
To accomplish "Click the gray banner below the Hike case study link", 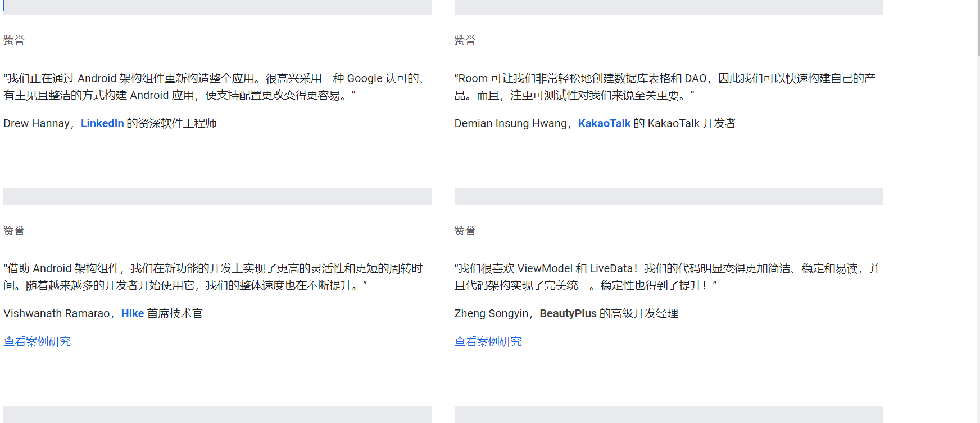I will click(217, 415).
